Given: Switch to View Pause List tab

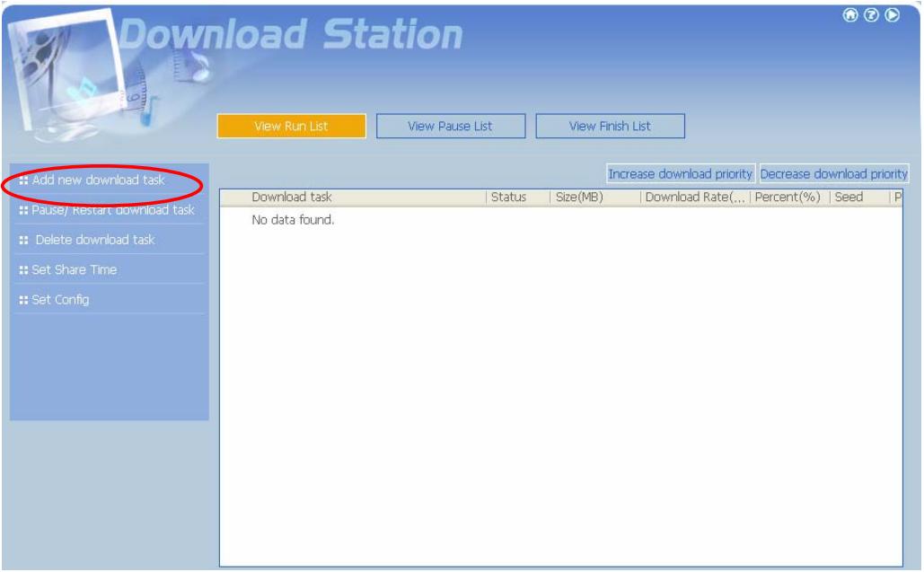Looking at the screenshot, I should [x=451, y=126].
